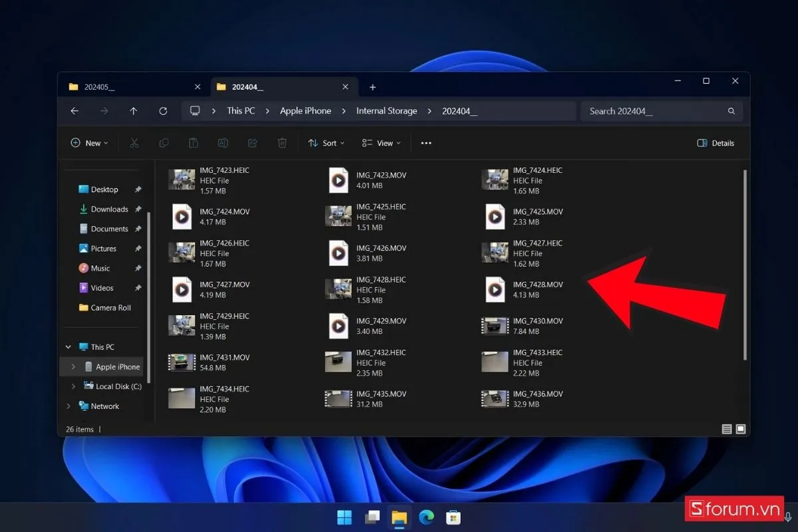Toggle the Details pane button
Image resolution: width=798 pixels, height=532 pixels.
716,143
